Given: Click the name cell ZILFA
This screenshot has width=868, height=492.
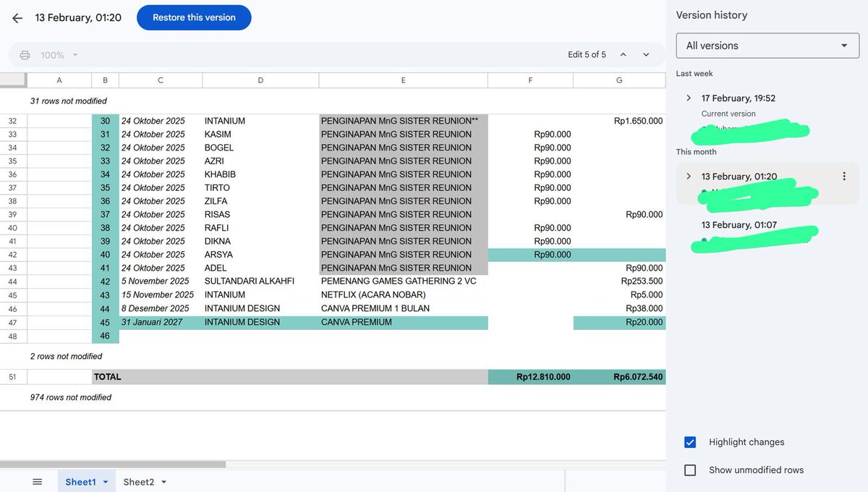Looking at the screenshot, I should coord(260,201).
